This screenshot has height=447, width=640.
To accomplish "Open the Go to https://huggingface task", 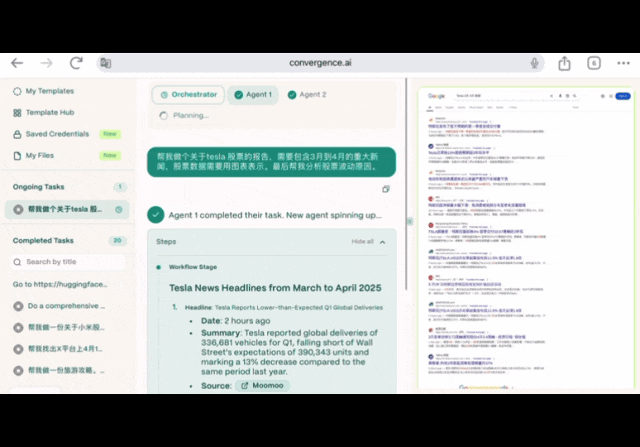I will pos(60,284).
